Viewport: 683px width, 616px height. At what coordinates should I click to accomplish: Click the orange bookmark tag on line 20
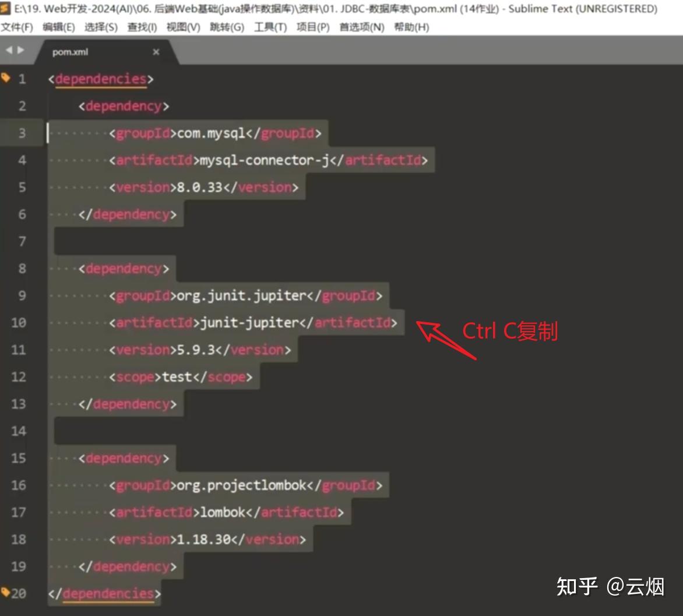point(5,593)
